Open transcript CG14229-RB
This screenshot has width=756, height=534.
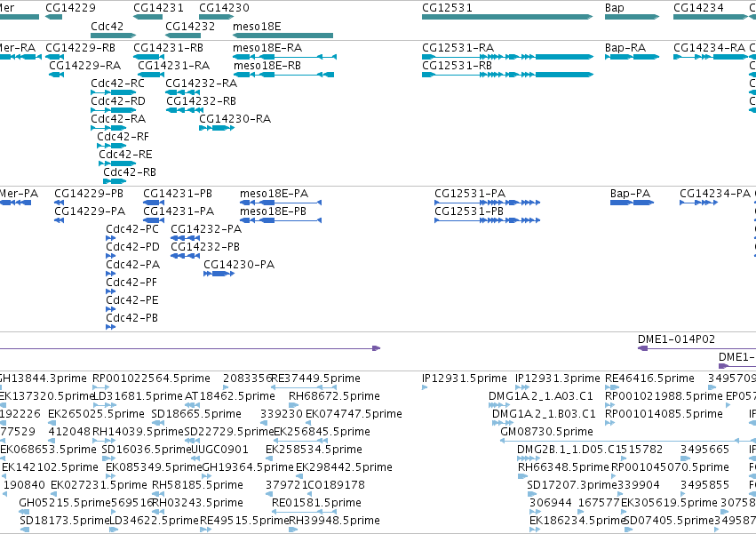pyautogui.click(x=80, y=48)
